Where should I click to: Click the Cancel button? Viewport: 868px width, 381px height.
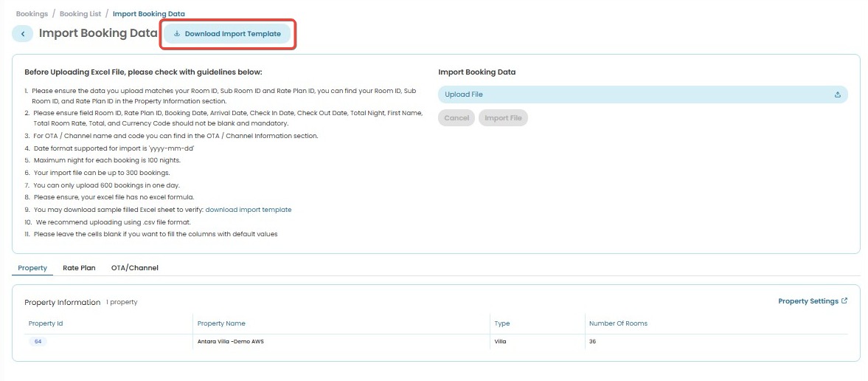coord(456,118)
